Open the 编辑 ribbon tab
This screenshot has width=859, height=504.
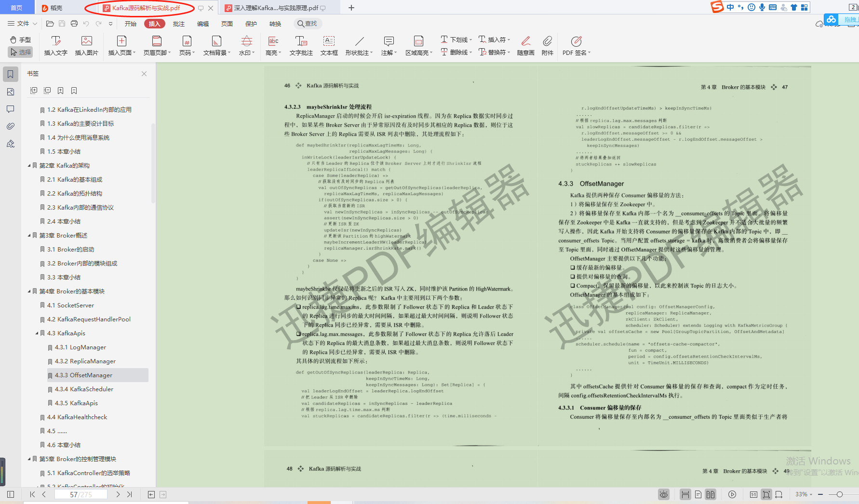(203, 24)
